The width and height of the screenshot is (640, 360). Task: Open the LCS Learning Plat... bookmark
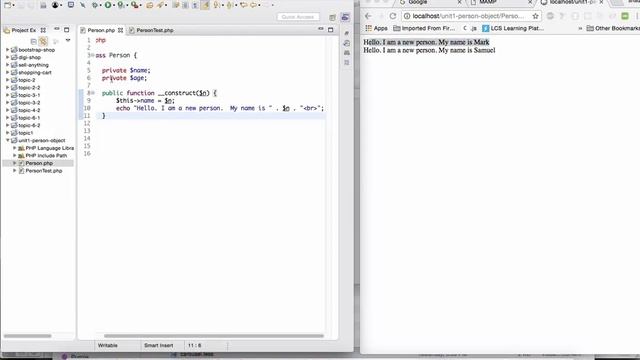click(513, 28)
